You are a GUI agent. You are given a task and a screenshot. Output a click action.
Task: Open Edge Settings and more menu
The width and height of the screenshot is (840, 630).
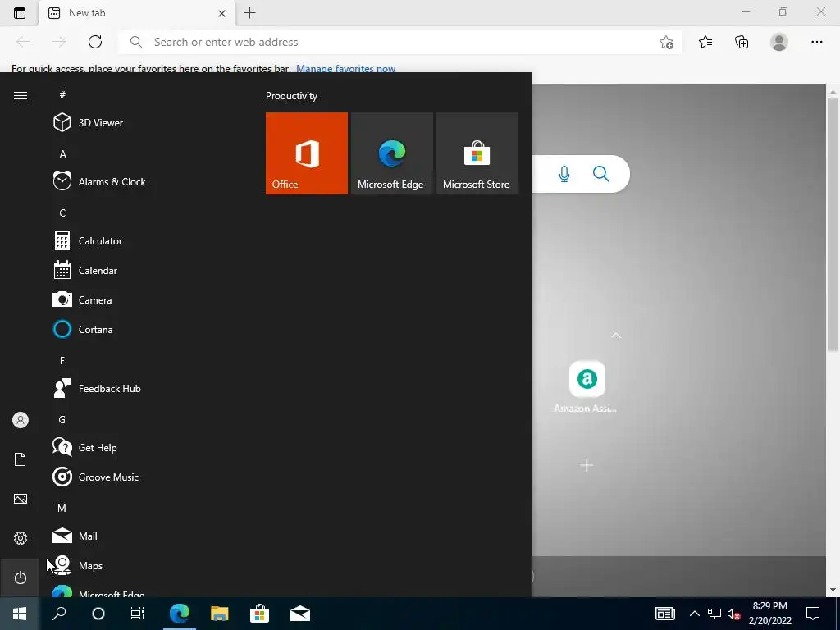816,42
